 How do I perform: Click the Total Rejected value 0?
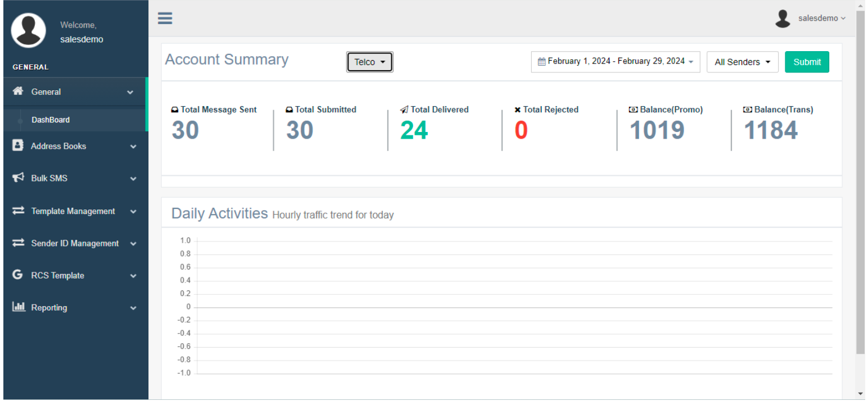click(521, 130)
